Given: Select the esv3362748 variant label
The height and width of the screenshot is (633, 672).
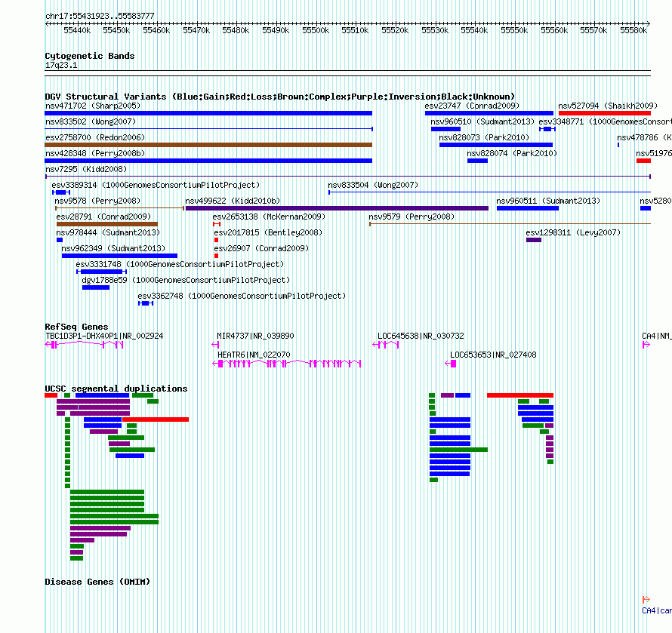Looking at the screenshot, I should pos(242,296).
